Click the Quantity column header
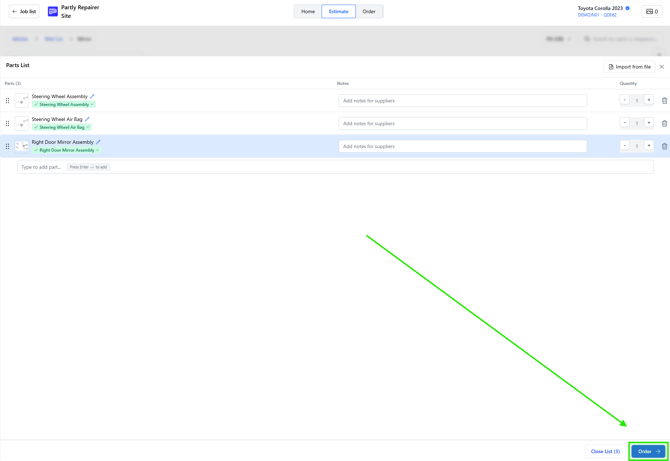 628,83
